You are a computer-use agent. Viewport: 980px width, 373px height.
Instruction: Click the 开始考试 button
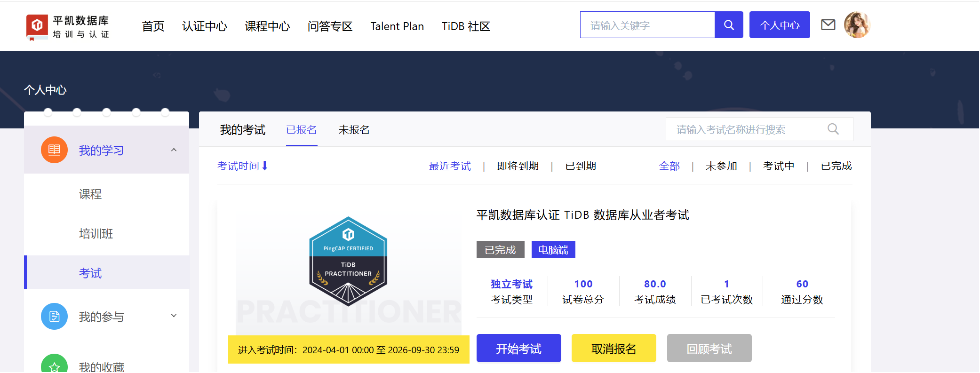tap(519, 348)
